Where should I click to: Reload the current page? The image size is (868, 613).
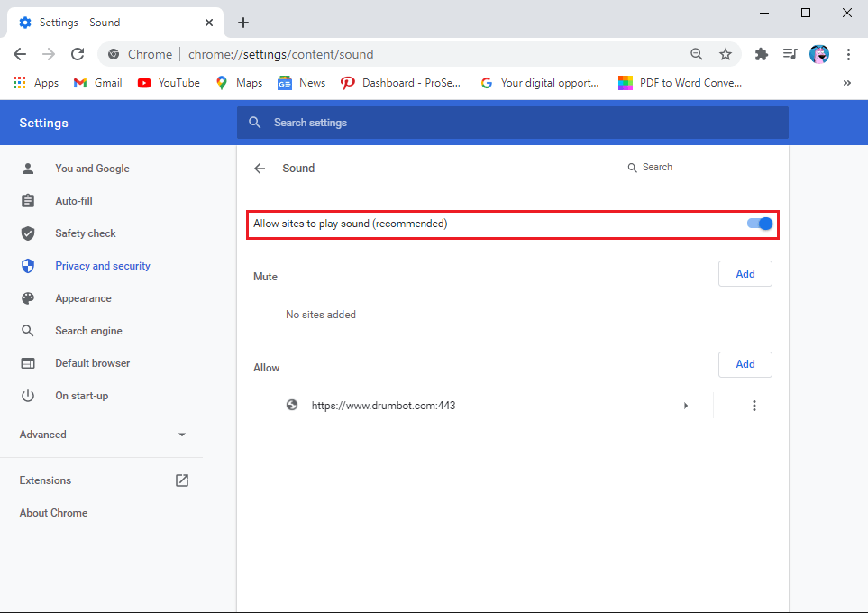[x=77, y=54]
